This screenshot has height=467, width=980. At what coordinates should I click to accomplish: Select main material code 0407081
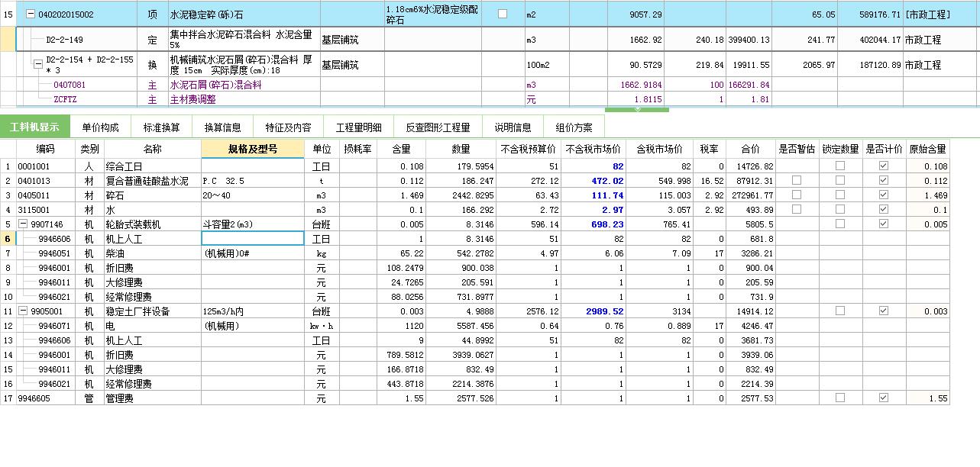[70, 85]
